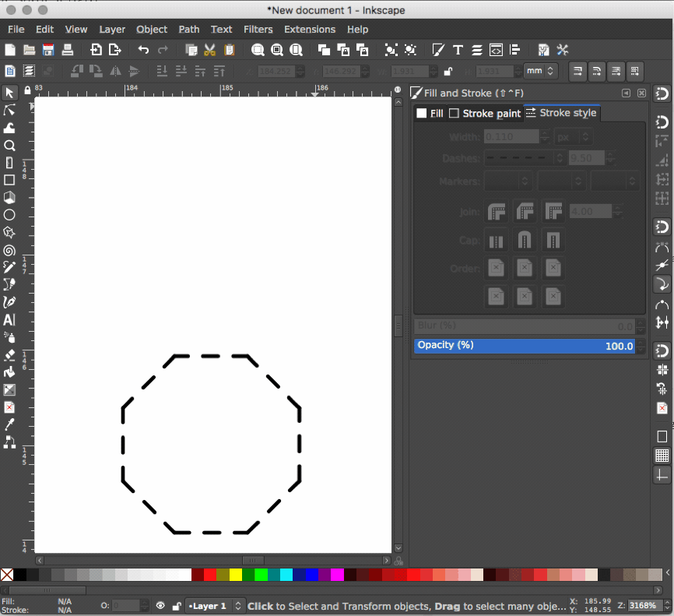Click the horizontal canvas scrollbar
This screenshot has width=674, height=616.
pos(253,560)
